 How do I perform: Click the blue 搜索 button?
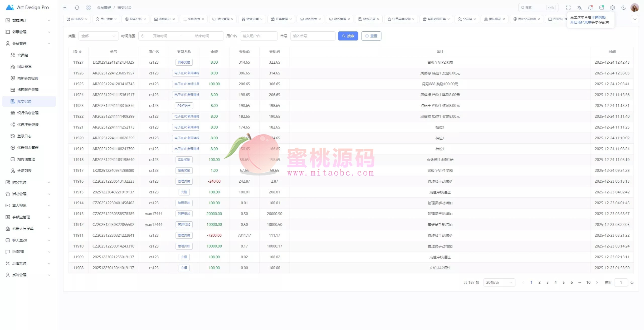(x=348, y=36)
